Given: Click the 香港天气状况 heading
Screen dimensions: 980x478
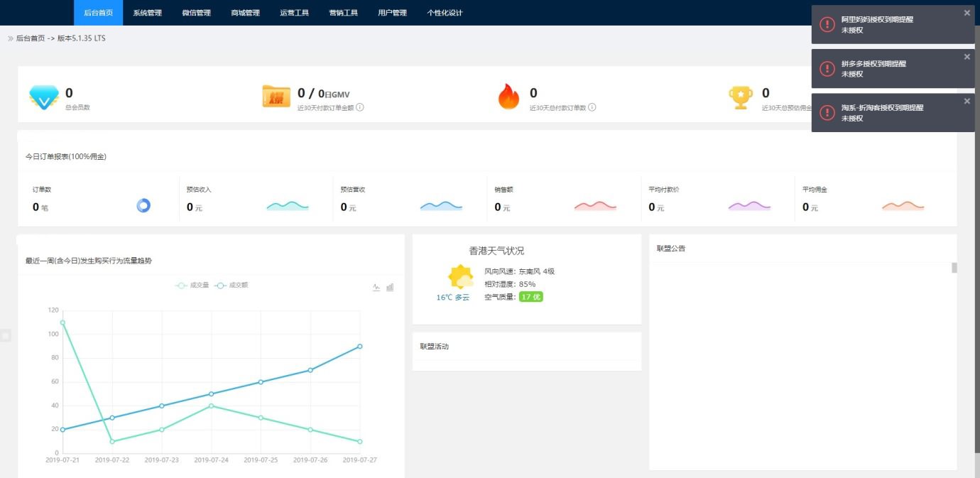Looking at the screenshot, I should 496,251.
